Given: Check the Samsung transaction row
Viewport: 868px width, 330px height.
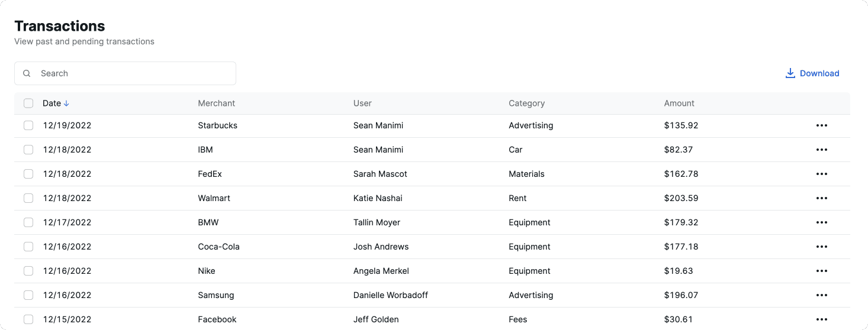Looking at the screenshot, I should pos(28,295).
